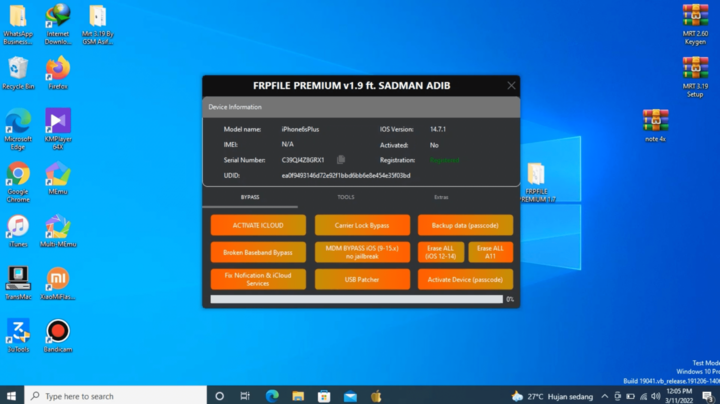
Task: Click the operation progress bar
Action: point(356,299)
